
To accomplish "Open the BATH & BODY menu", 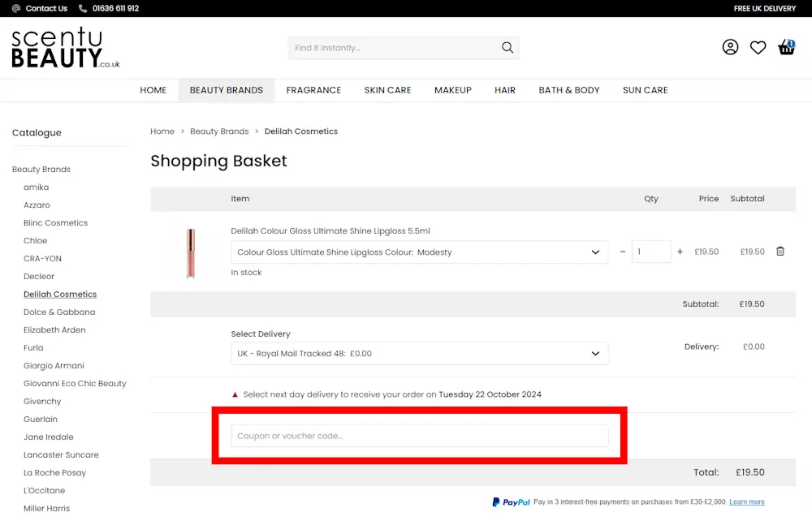I will tap(568, 90).
